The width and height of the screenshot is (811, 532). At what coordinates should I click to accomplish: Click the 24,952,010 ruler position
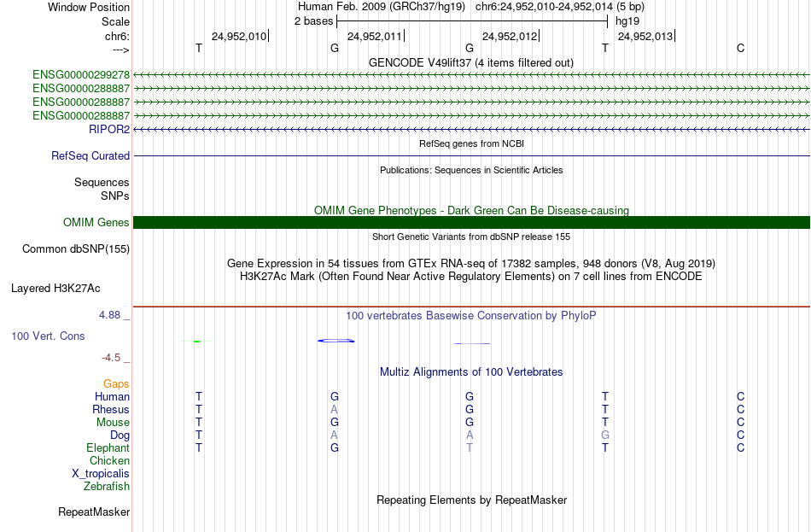pyautogui.click(x=239, y=36)
